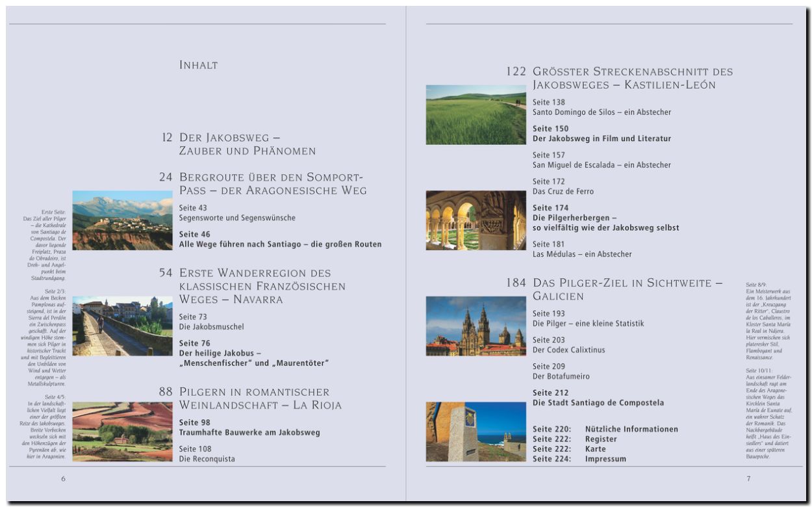Open the cloister arches photo
This screenshot has width=812, height=507.
476,220
